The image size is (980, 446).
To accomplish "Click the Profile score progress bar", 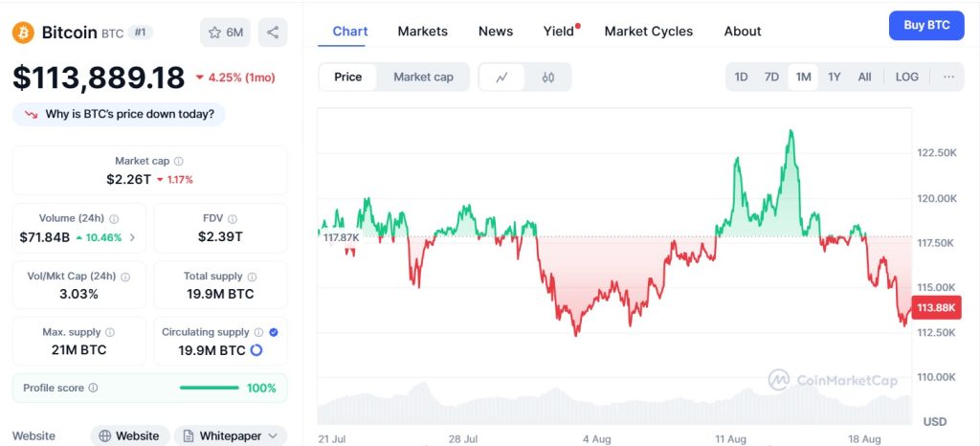I will 210,388.
